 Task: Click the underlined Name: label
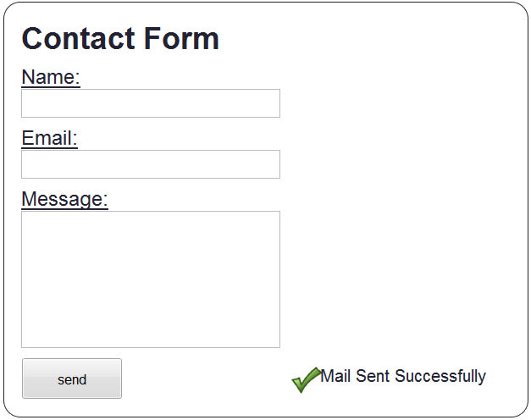coord(51,77)
